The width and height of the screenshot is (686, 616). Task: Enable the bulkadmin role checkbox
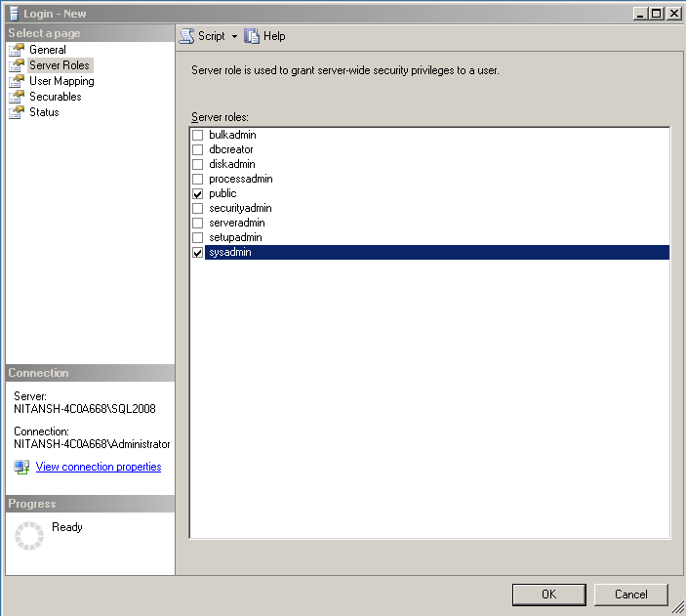pyautogui.click(x=198, y=135)
